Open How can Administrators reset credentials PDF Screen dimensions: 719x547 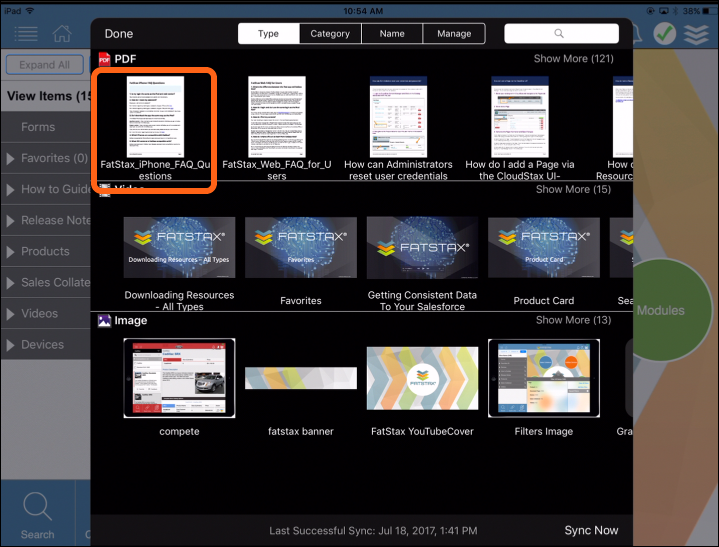398,117
